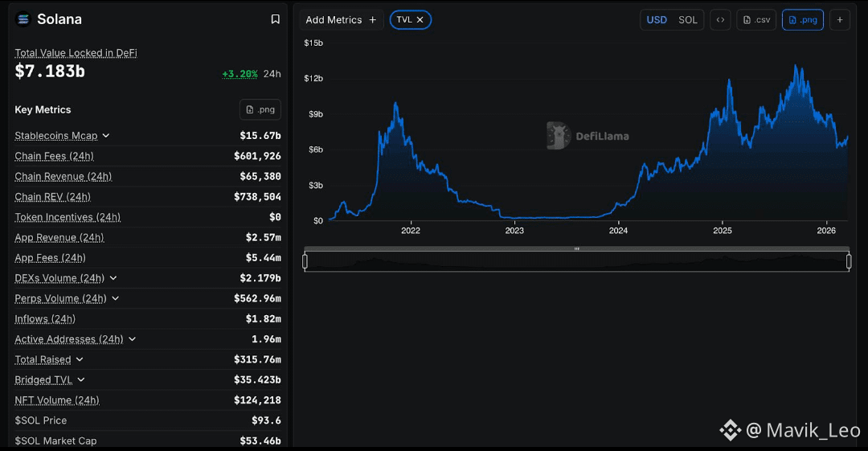This screenshot has height=451, width=868.
Task: Open the embed code icon button
Action: click(720, 20)
